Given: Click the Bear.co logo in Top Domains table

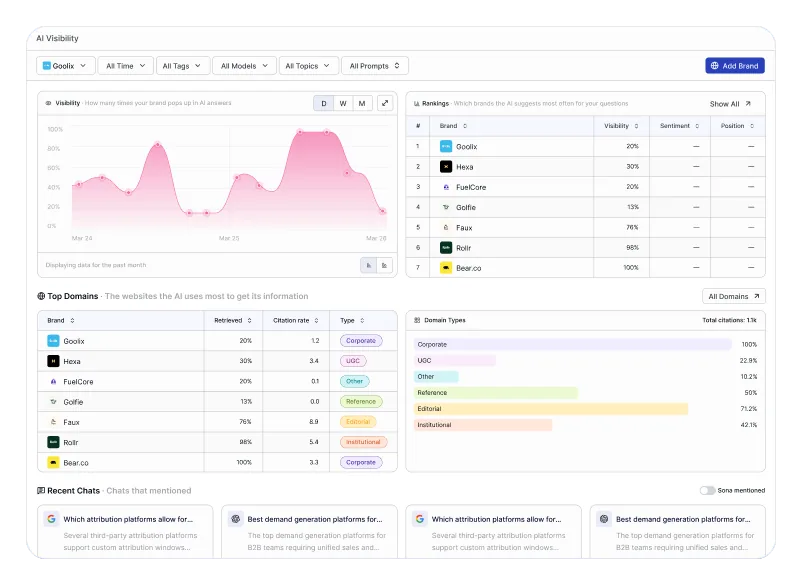Looking at the screenshot, I should point(53,462).
